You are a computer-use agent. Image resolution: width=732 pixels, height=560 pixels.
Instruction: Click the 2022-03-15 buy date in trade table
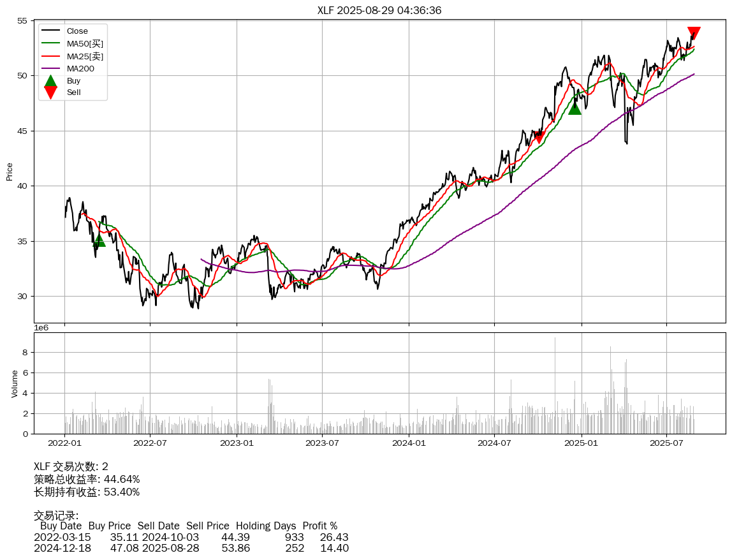(x=58, y=537)
